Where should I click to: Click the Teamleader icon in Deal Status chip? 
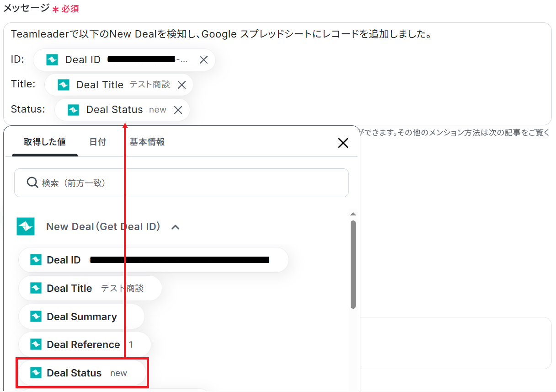(73, 110)
